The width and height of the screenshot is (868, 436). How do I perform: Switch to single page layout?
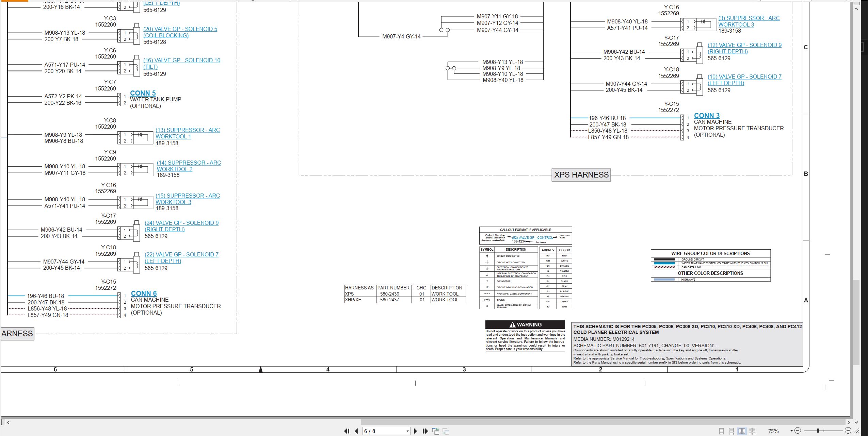[x=721, y=431]
